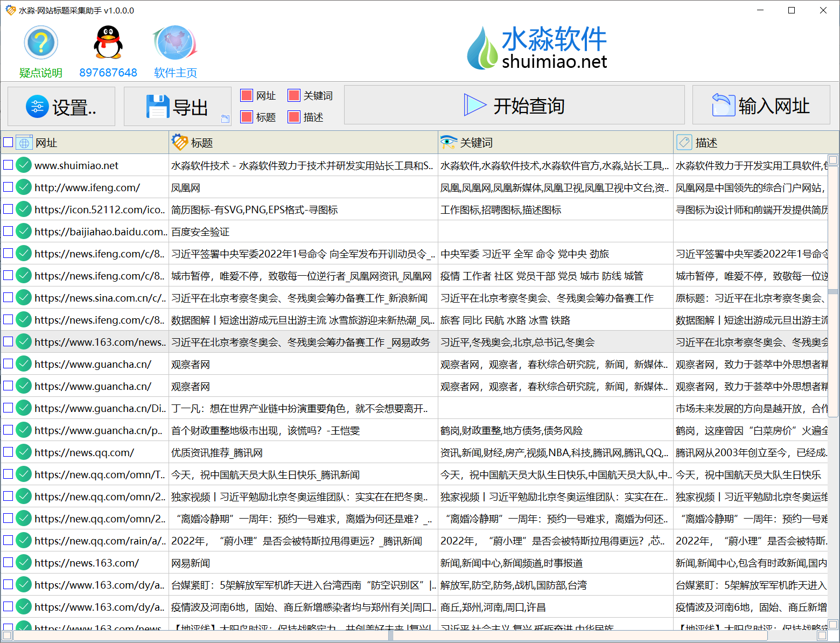Click green status icon for baijiahao.baidu.com row
840x643 pixels.
(24, 231)
